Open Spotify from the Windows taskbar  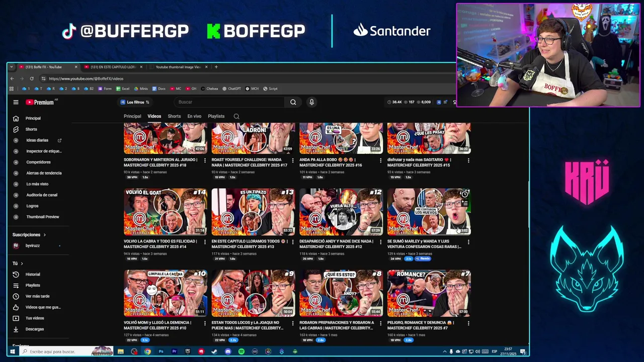[x=242, y=351]
